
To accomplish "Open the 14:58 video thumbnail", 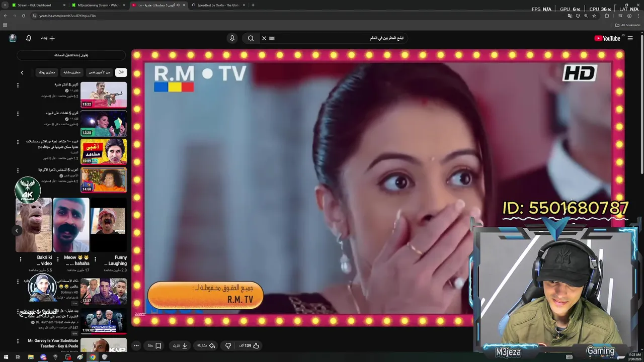I will (x=104, y=180).
